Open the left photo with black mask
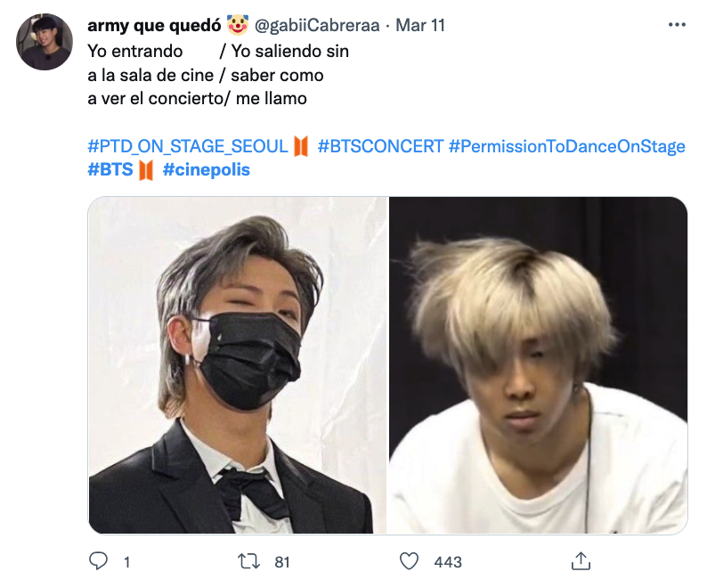This screenshot has width=707, height=588. 238,365
